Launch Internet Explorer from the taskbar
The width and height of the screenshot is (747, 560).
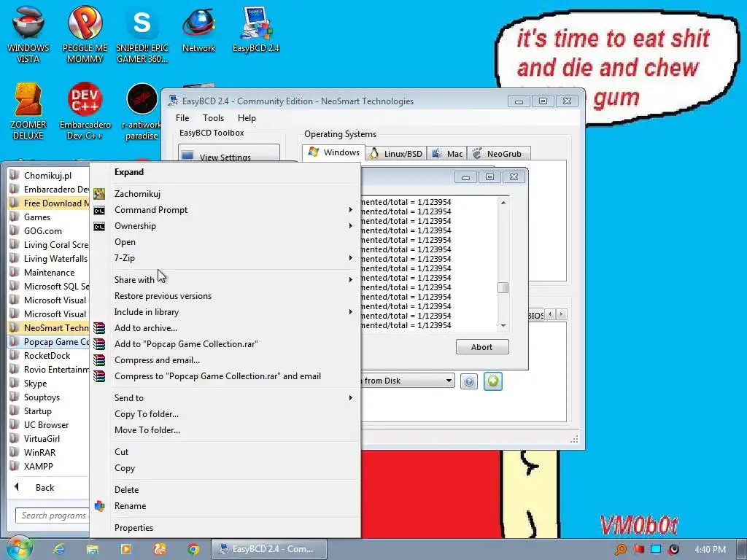pos(59,549)
